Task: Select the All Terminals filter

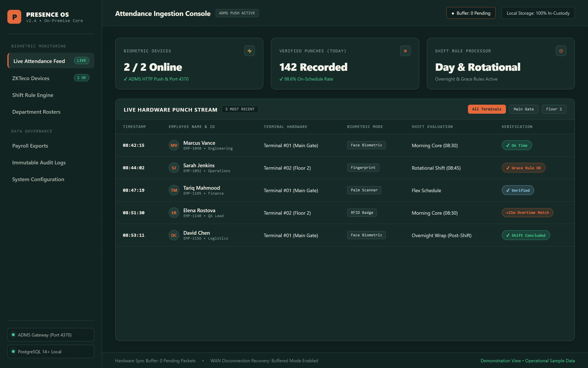Action: click(487, 109)
